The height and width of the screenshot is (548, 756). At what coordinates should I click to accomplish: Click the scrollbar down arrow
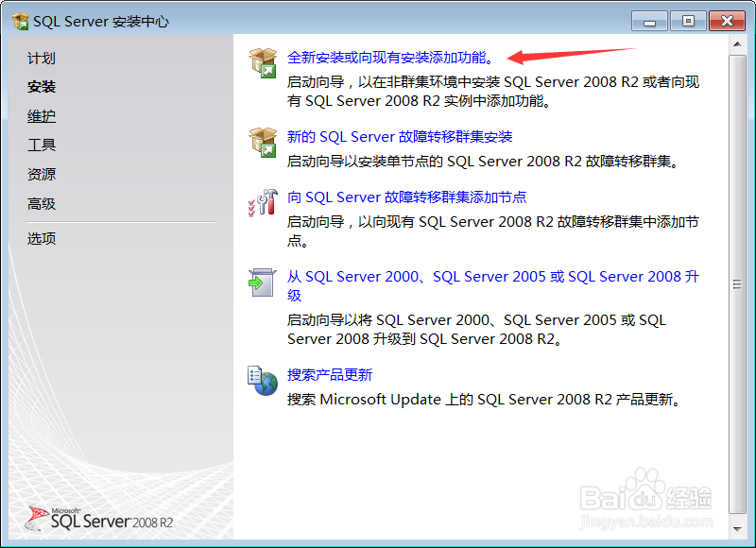click(737, 529)
